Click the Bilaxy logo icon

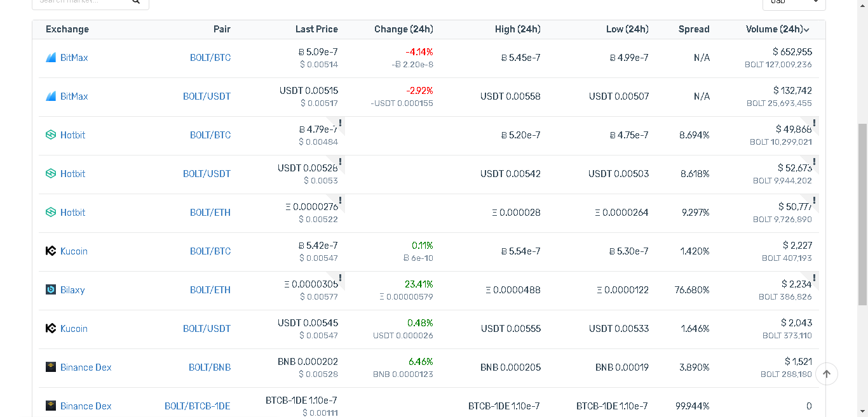[51, 290]
